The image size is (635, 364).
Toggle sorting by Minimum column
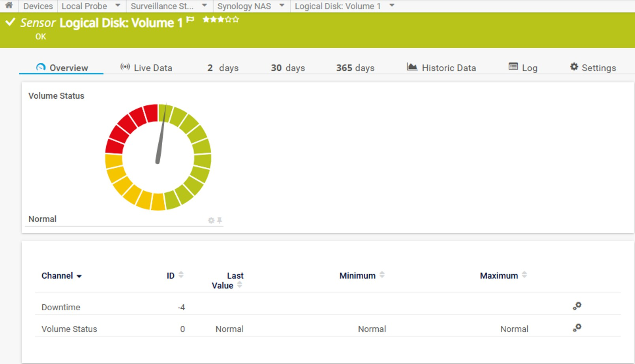(x=357, y=276)
